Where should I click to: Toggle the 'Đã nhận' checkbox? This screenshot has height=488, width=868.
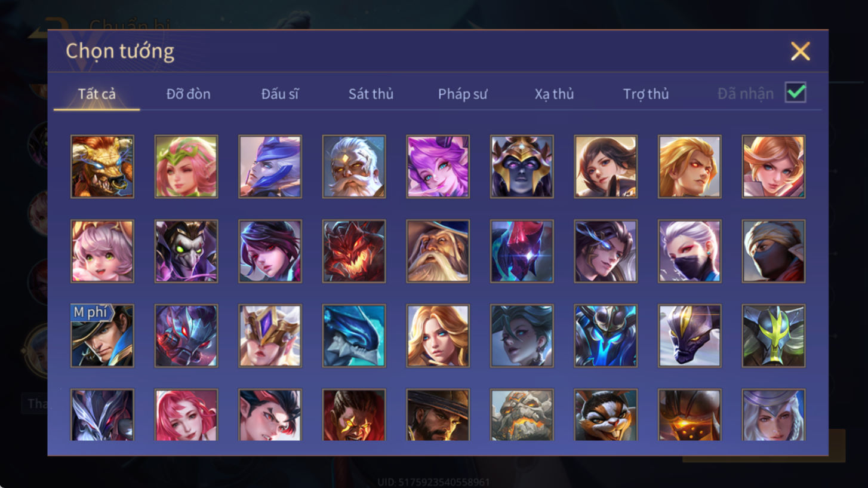[795, 93]
